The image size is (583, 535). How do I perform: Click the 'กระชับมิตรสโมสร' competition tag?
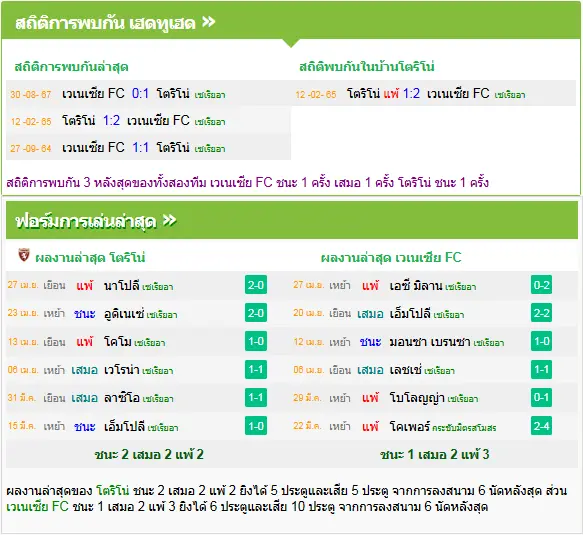(464, 428)
